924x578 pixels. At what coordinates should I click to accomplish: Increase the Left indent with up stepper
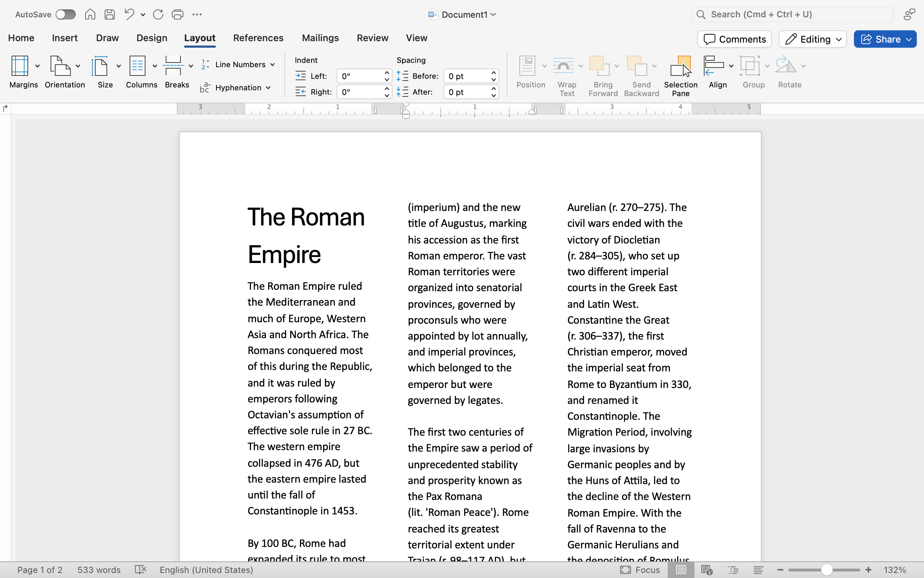click(x=387, y=73)
